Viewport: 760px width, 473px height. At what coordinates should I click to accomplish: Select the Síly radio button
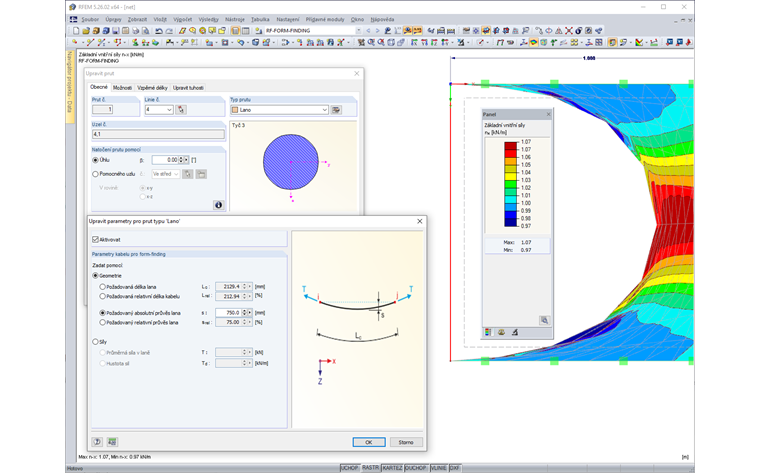pos(95,342)
